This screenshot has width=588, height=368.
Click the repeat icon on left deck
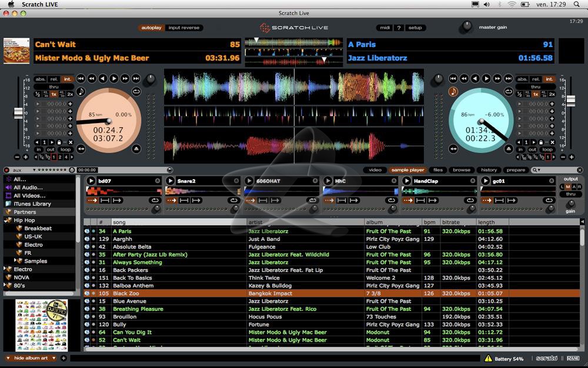(x=136, y=91)
